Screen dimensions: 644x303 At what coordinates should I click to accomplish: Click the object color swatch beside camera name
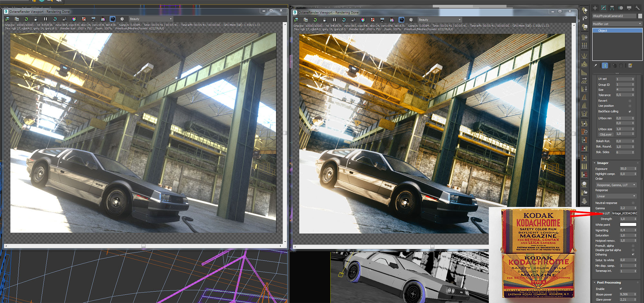640,16
